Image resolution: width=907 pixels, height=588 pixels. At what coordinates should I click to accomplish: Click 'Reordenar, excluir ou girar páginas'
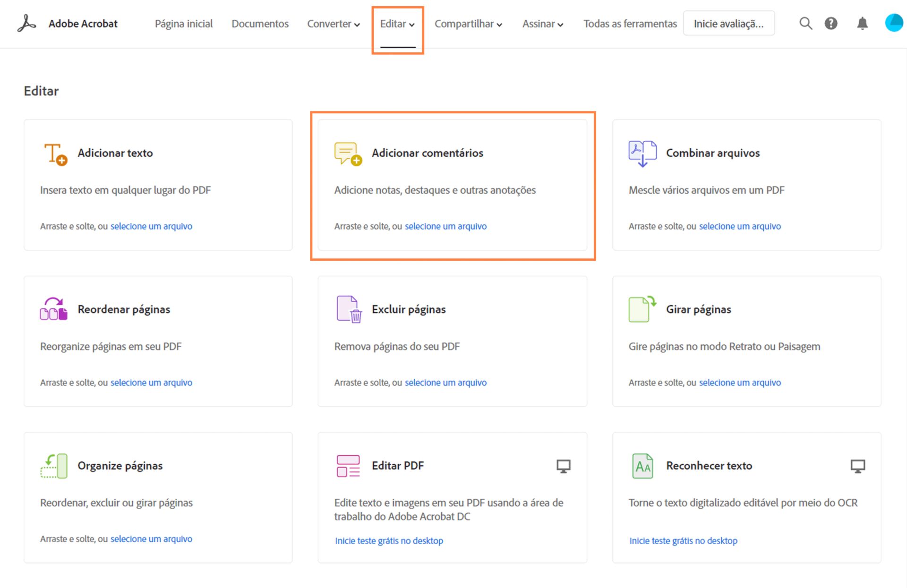click(x=116, y=503)
